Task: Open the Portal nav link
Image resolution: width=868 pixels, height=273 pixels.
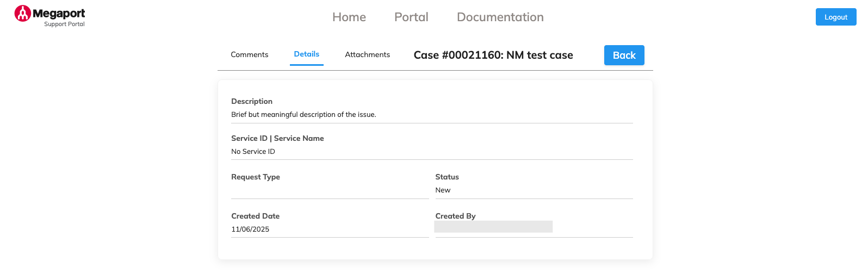Action: click(x=411, y=17)
